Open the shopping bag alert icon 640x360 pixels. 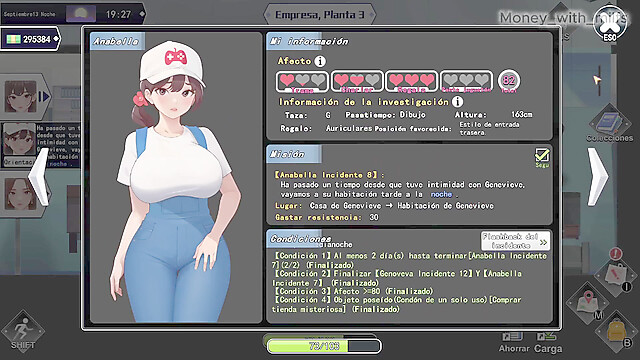(616, 273)
